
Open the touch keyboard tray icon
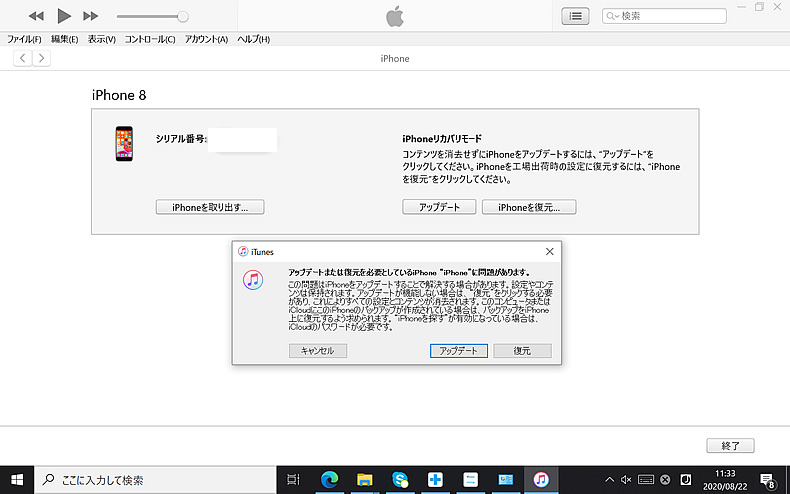(x=646, y=480)
